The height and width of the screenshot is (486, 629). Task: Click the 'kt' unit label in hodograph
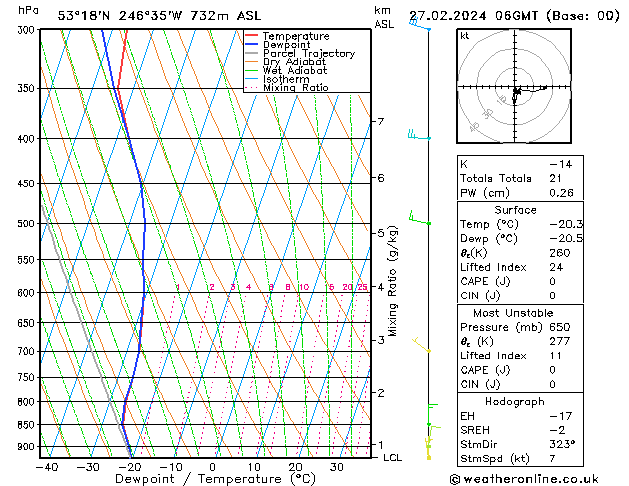point(465,36)
